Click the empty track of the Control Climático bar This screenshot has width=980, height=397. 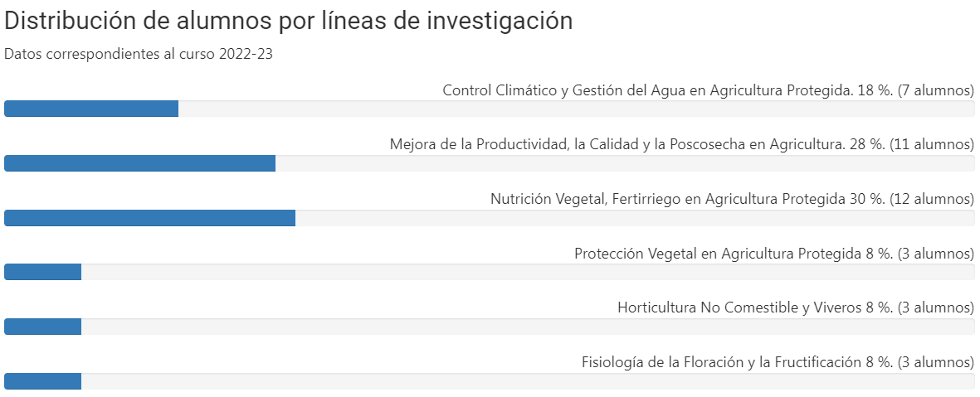(576, 109)
